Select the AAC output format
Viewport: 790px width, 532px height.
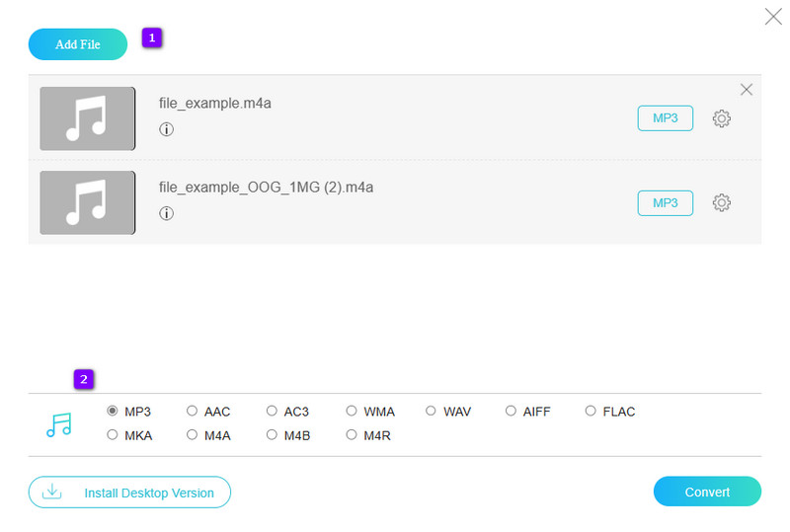pos(193,412)
